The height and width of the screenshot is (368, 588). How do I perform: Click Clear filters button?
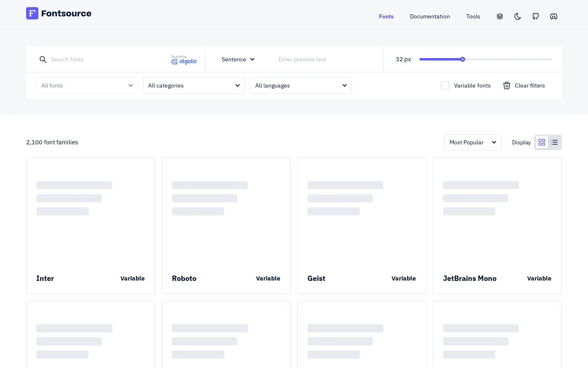click(524, 85)
